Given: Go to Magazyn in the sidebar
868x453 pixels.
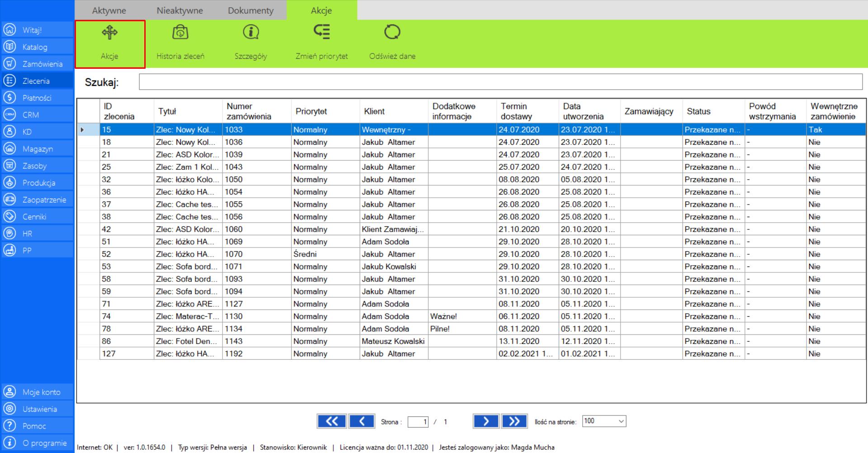Looking at the screenshot, I should [37, 149].
